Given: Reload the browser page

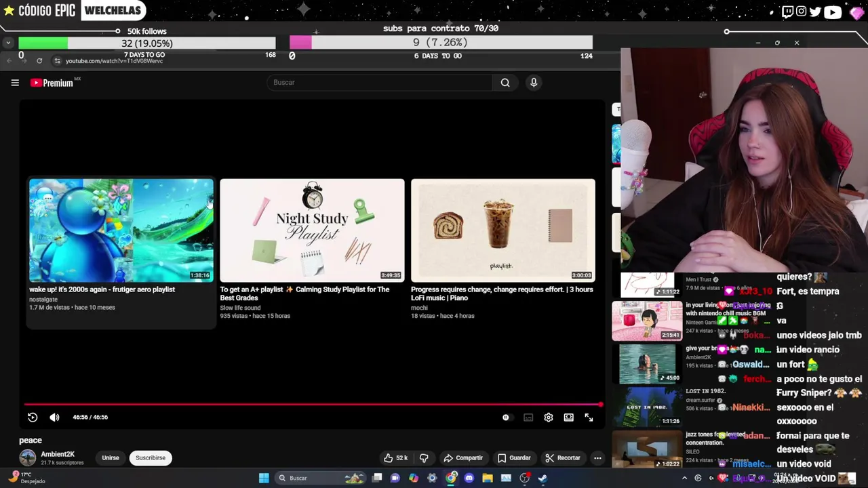Looking at the screenshot, I should coord(39,61).
